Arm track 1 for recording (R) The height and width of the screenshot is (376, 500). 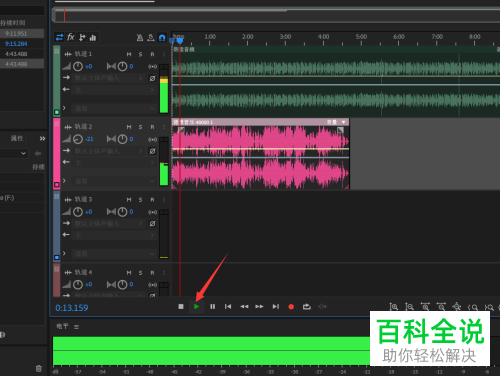tap(152, 54)
